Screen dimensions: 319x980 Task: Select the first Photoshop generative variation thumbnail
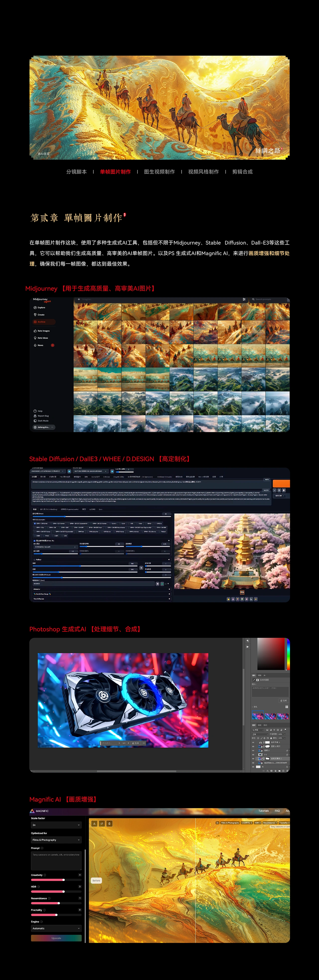tap(258, 715)
